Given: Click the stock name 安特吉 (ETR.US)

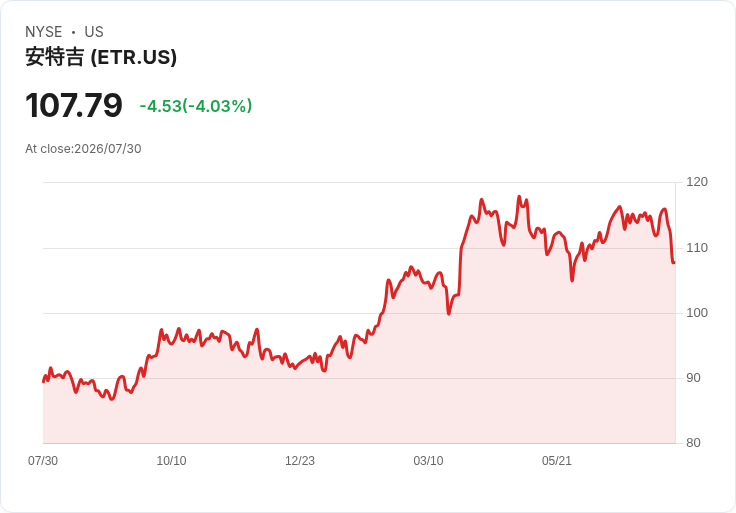Looking at the screenshot, I should point(101,57).
